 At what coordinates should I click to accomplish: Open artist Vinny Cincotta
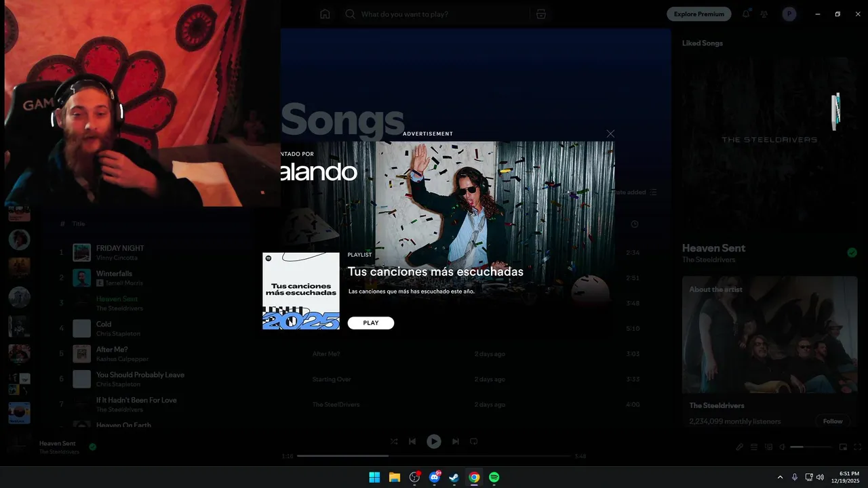[x=117, y=258]
